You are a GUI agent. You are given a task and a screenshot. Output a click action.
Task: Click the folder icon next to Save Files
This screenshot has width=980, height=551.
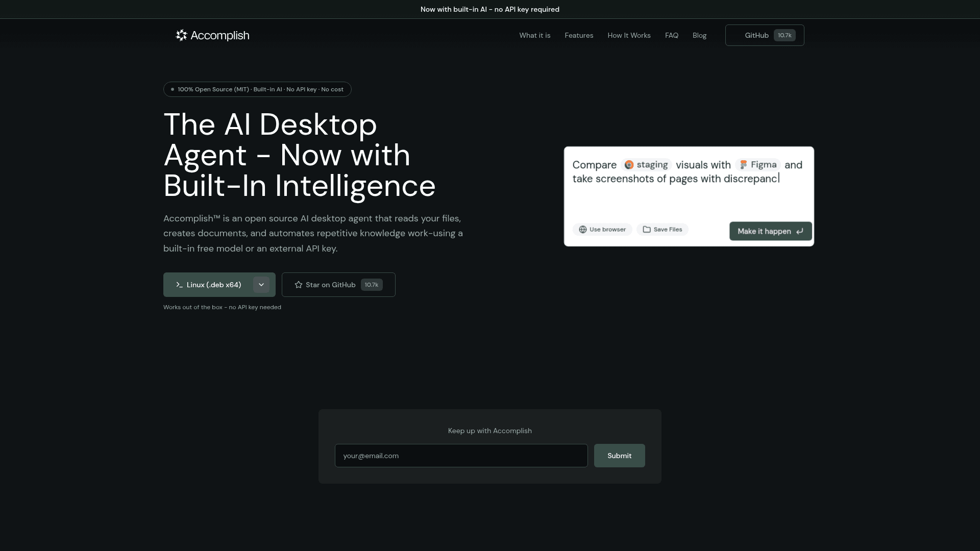coord(647,229)
